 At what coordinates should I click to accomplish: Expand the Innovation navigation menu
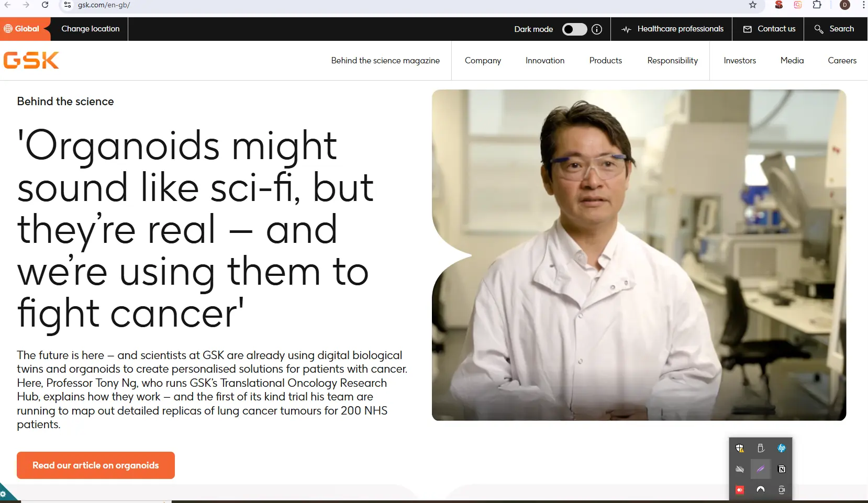[x=545, y=61]
